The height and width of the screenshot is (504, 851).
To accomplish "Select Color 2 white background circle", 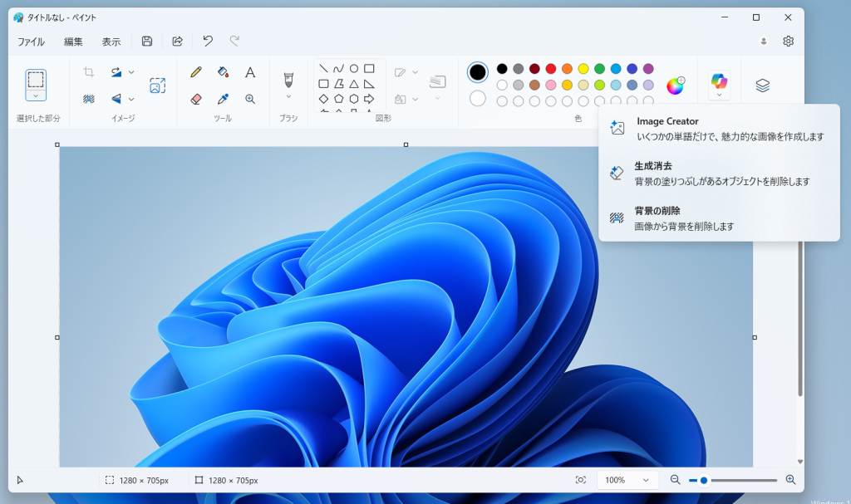I will pyautogui.click(x=478, y=98).
